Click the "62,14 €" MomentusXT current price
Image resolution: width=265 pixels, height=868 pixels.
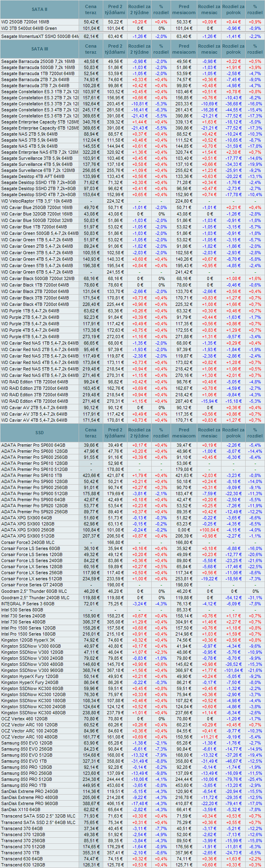point(92,36)
